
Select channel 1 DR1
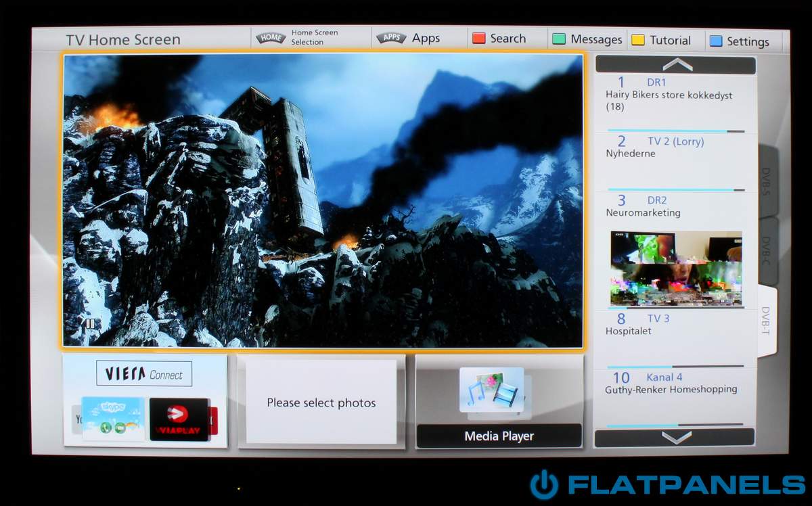click(675, 103)
